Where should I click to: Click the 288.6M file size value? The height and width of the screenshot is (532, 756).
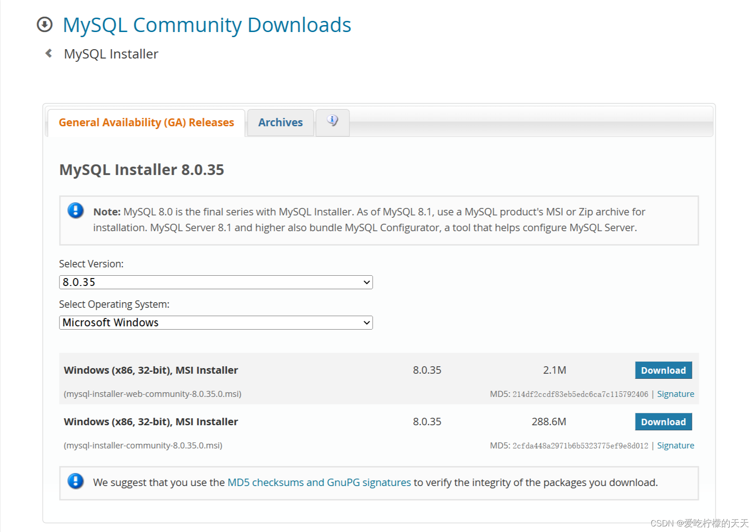549,422
